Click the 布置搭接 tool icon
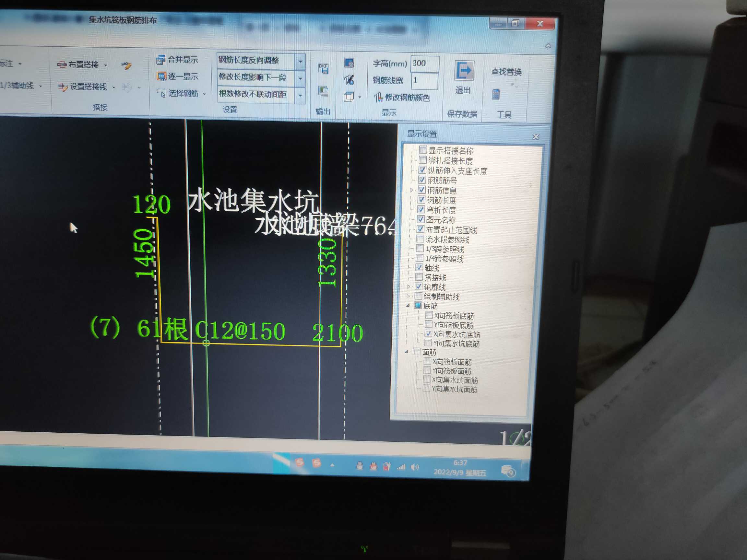 tap(62, 64)
